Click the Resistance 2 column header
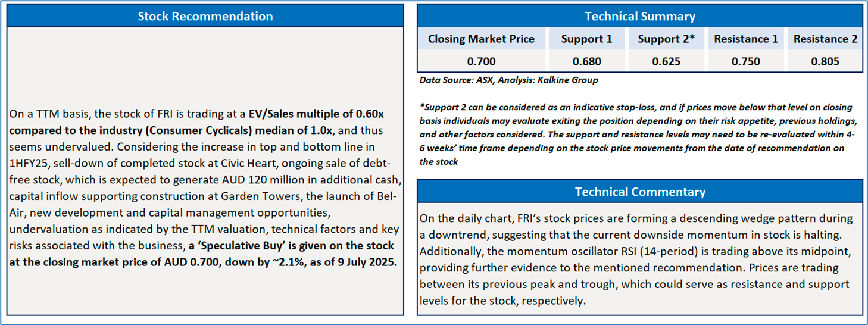This screenshot has width=868, height=325. [825, 39]
